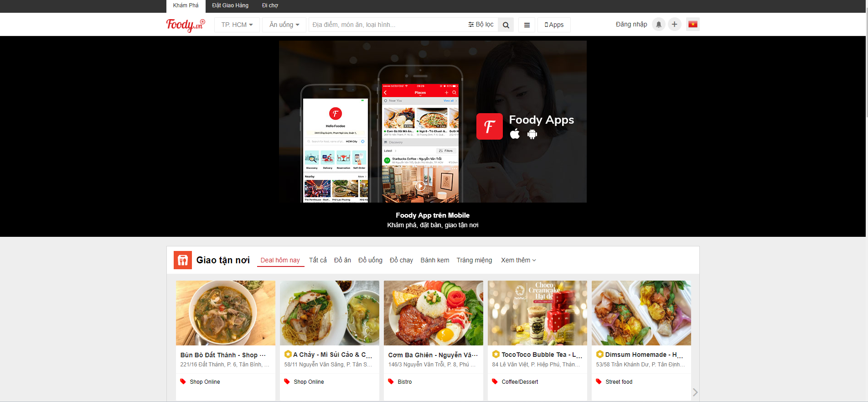Click the plus add button

(675, 24)
